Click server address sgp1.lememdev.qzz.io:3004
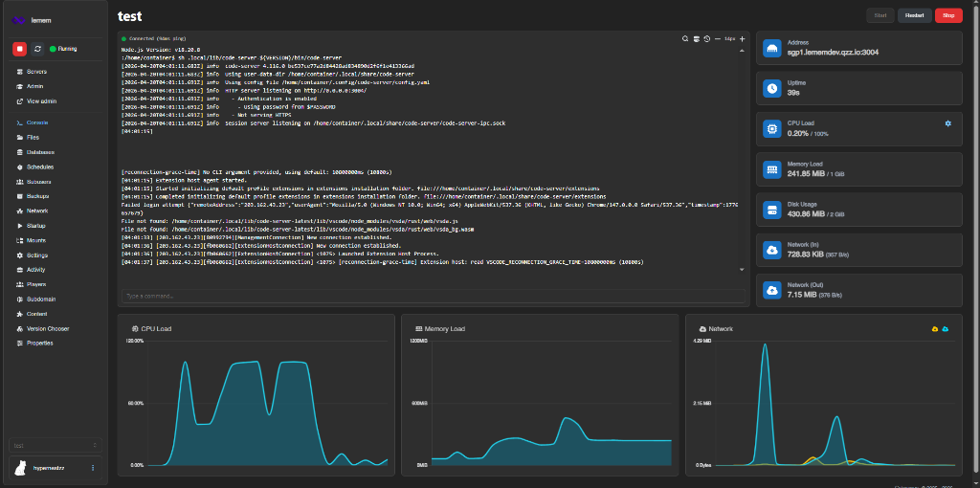This screenshot has height=488, width=980. click(834, 53)
